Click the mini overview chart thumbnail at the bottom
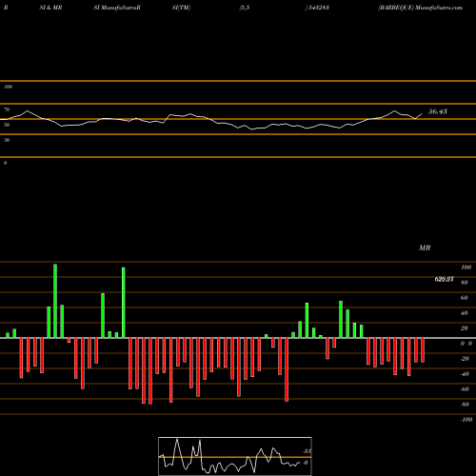The height and width of the screenshot is (476, 476). tap(235, 456)
